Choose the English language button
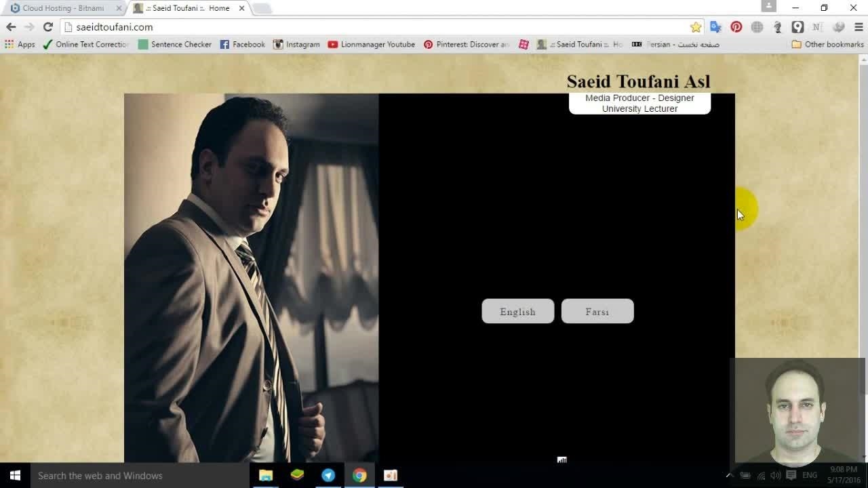The image size is (868, 488). (x=517, y=312)
